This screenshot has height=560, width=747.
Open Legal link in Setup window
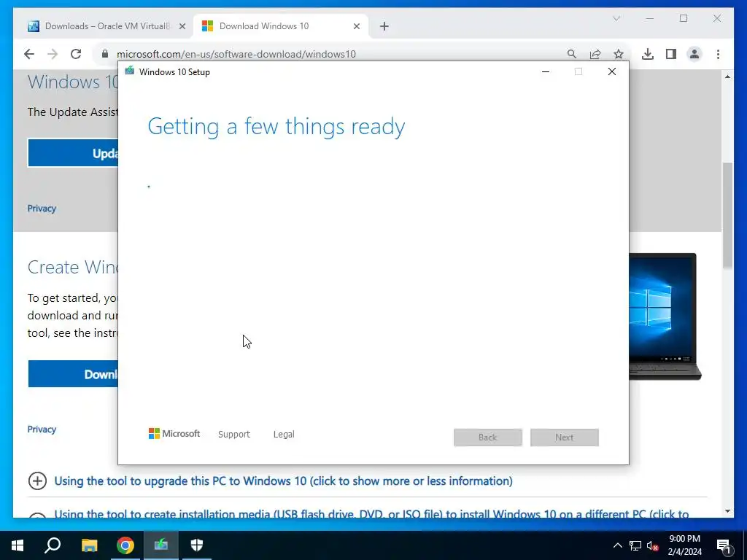(x=284, y=435)
